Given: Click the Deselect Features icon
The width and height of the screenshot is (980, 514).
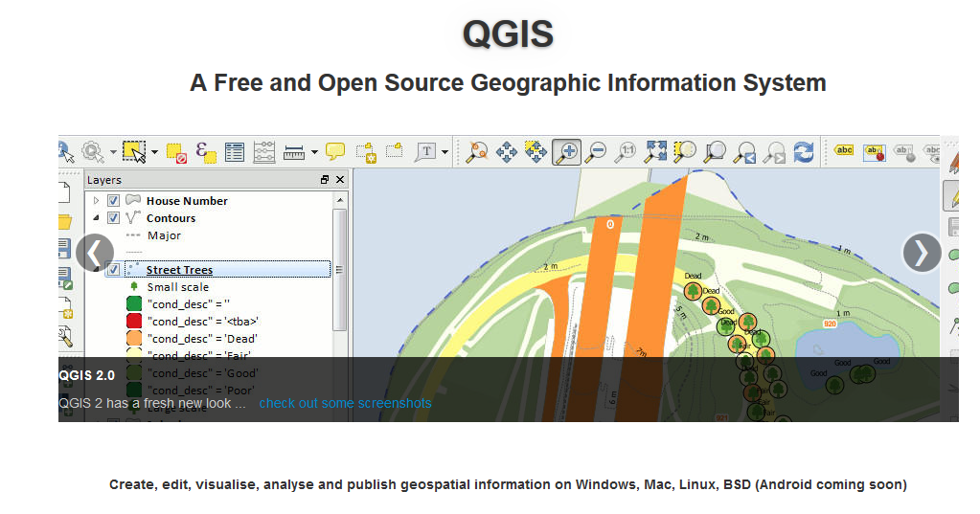Looking at the screenshot, I should click(175, 152).
